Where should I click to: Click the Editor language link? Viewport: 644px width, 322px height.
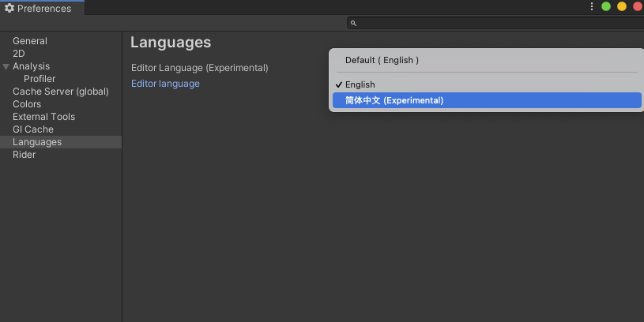point(165,84)
